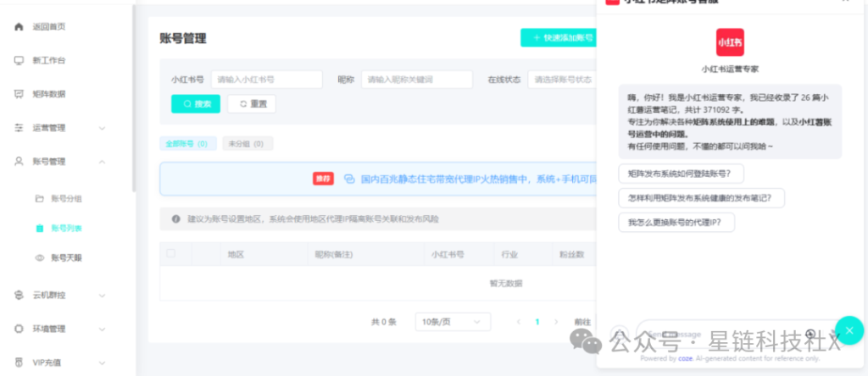Viewport: 868px width, 376px height.
Task: Click suggestion 我怎么更换账号的代理IP?
Action: pyautogui.click(x=676, y=222)
